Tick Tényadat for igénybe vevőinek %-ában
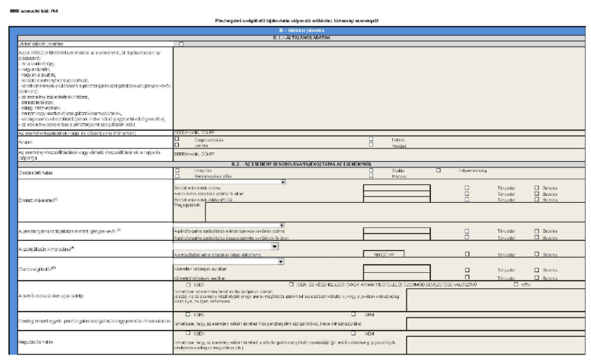Viewport: 591px width, 364px height. coord(467,237)
